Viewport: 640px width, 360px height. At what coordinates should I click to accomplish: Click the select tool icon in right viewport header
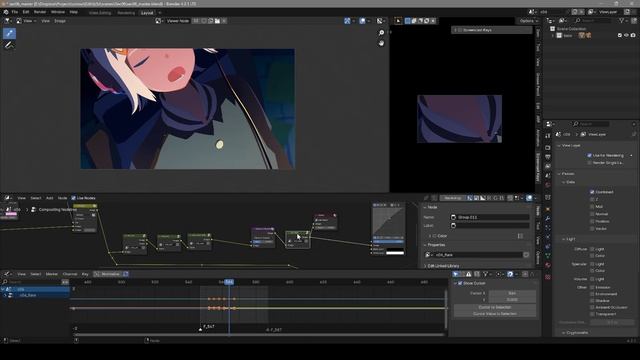(398, 21)
